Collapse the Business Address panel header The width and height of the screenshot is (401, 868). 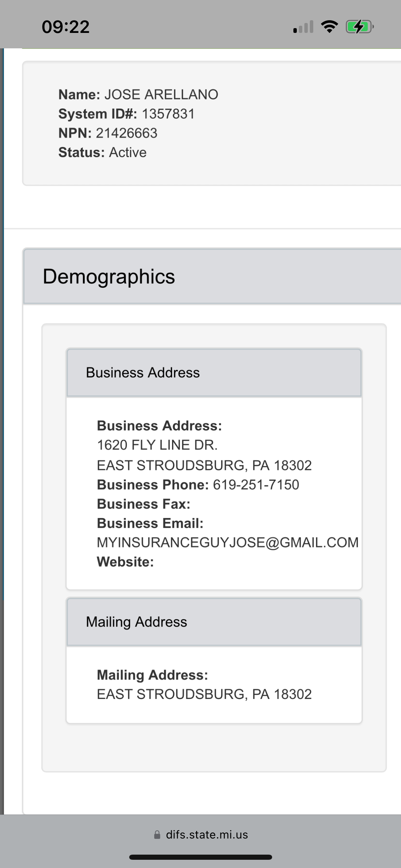pos(143,373)
